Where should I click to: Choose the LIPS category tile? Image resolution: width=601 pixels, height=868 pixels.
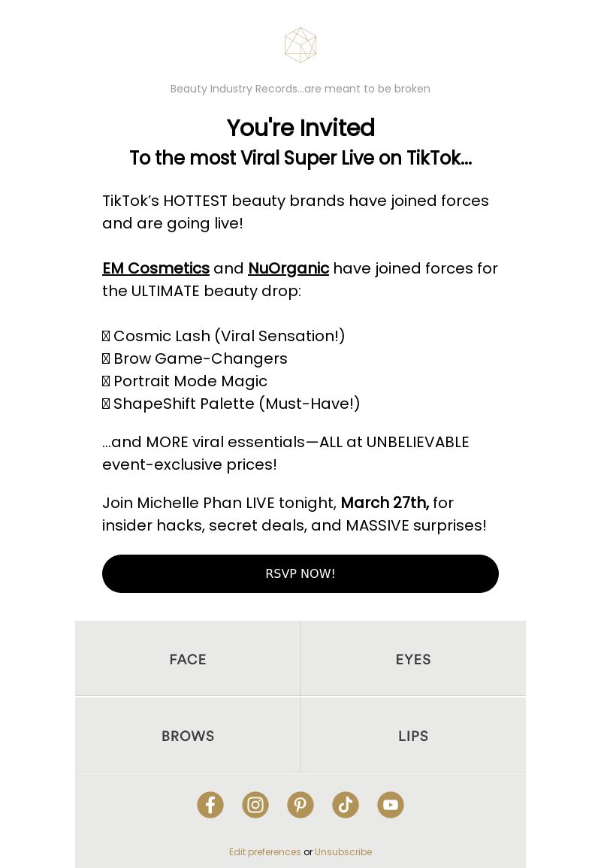tap(413, 735)
